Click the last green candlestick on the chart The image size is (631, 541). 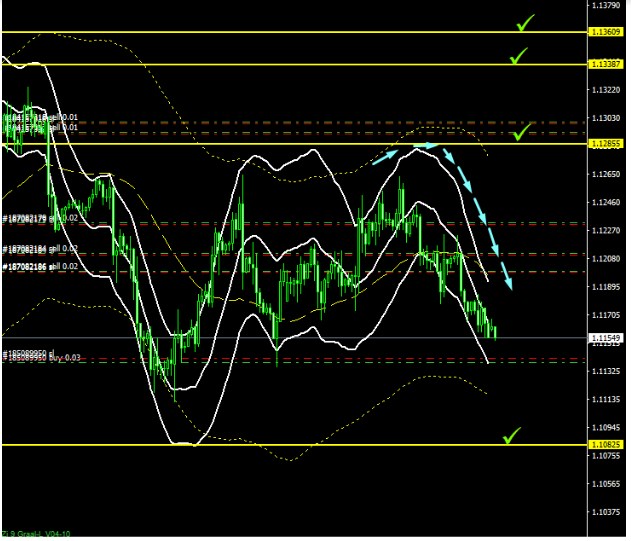coord(493,331)
